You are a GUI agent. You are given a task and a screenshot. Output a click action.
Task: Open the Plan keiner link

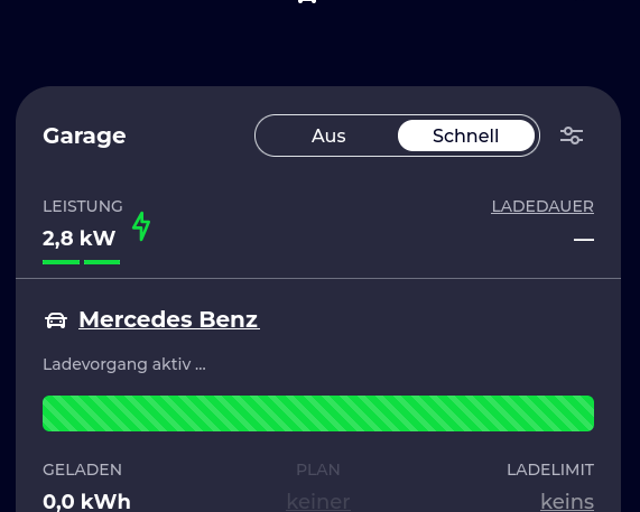(x=318, y=501)
